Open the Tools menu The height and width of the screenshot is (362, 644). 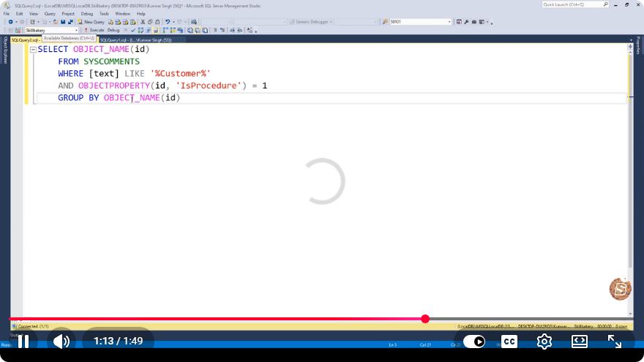click(105, 14)
